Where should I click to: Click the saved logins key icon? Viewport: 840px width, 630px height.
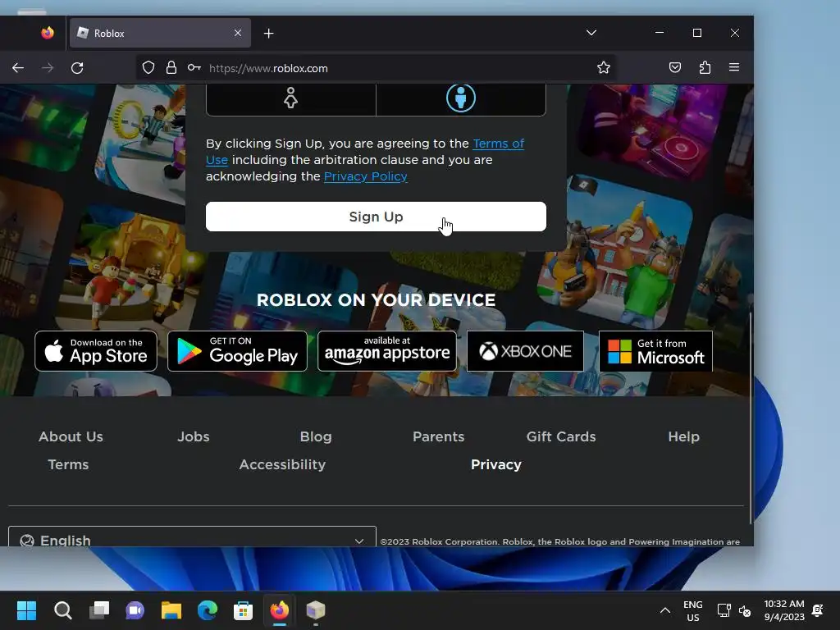194,67
